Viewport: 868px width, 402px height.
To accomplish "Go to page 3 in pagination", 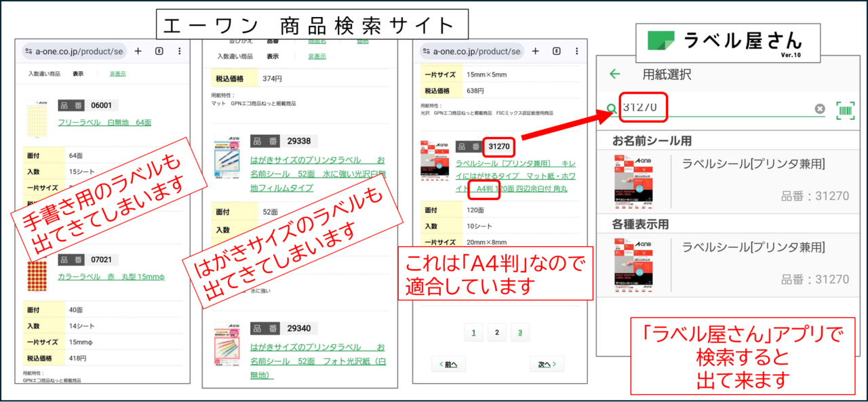I will (520, 332).
